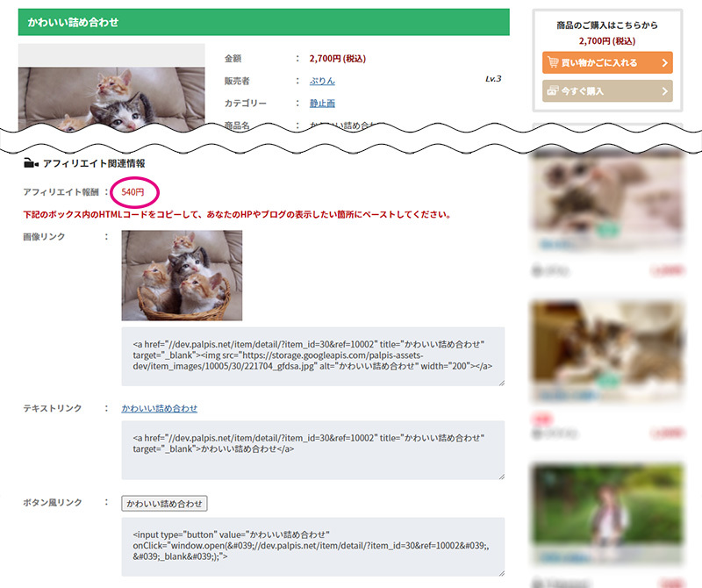Image resolution: width=702 pixels, height=588 pixels.
Task: Click the 今すぐ購入 buy now button
Action: pos(607,91)
